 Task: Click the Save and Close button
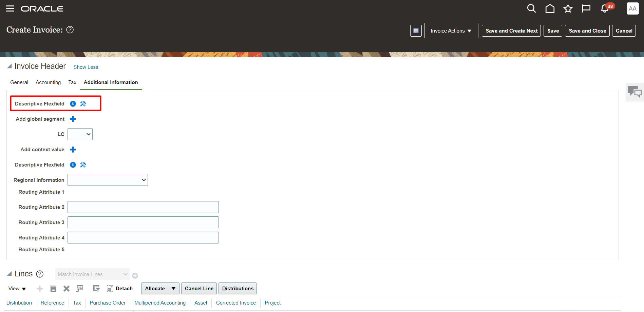click(x=587, y=31)
